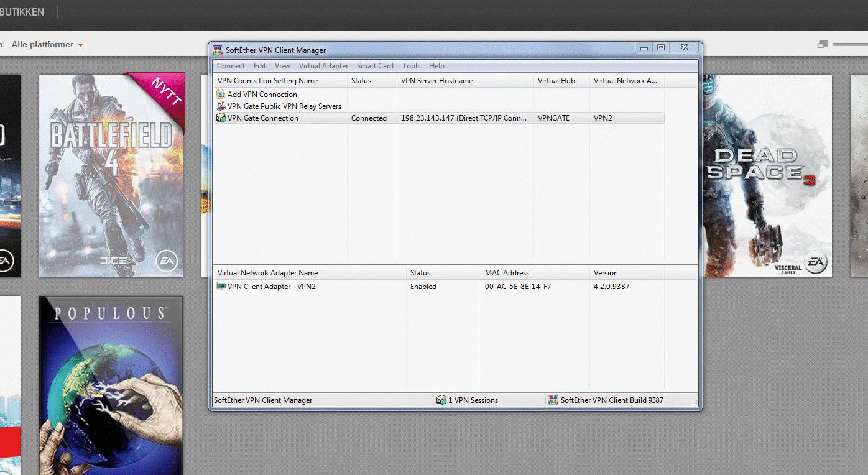
Task: Minimize the SoftEther VPN Client Manager window
Action: pos(644,47)
